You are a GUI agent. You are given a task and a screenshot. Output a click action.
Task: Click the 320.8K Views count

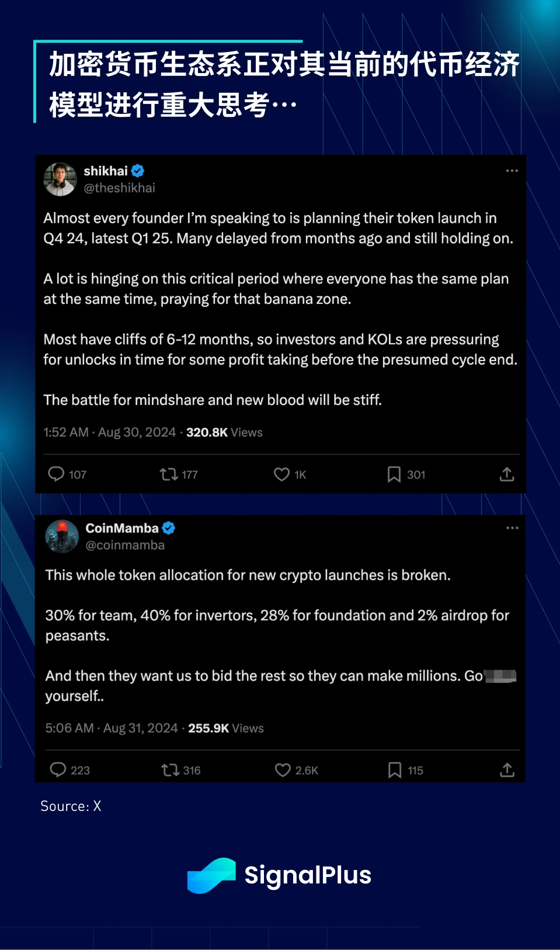tap(224, 432)
